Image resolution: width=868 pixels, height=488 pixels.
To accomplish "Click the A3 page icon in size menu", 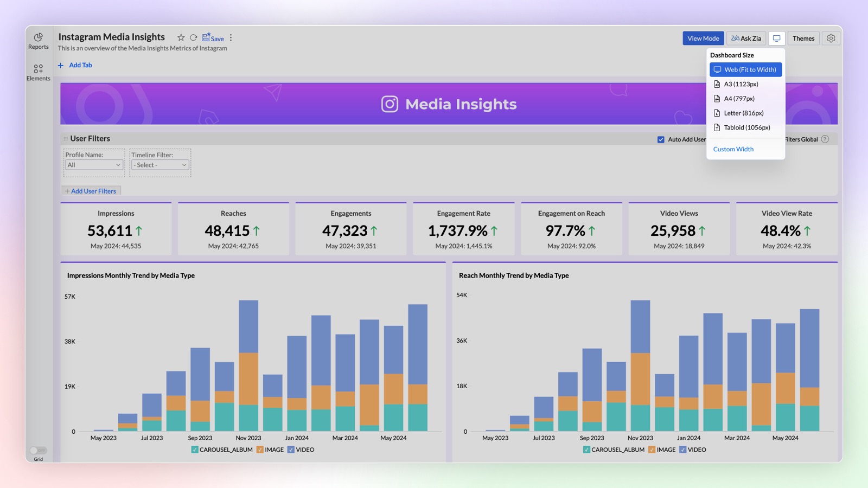I will tap(717, 84).
